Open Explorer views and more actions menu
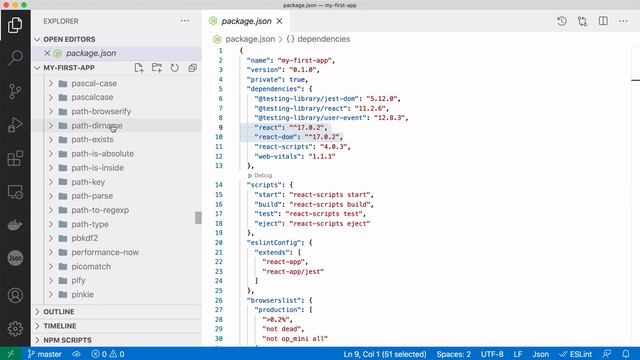Viewport: 640px width, 360px height. pos(185,21)
